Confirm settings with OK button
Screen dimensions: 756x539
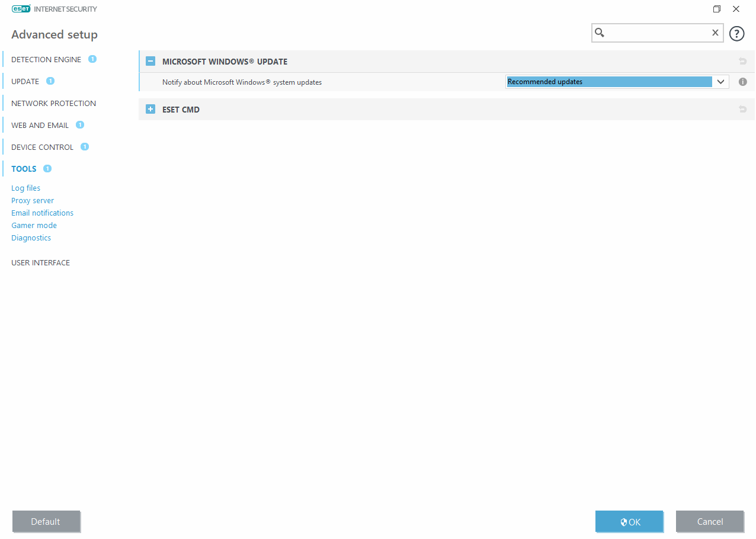[629, 522]
